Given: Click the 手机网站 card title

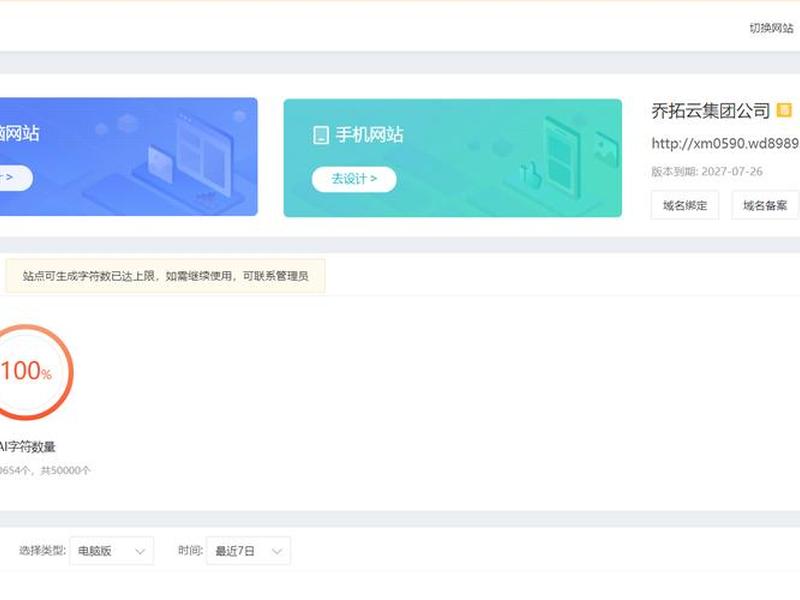Looking at the screenshot, I should tap(369, 135).
